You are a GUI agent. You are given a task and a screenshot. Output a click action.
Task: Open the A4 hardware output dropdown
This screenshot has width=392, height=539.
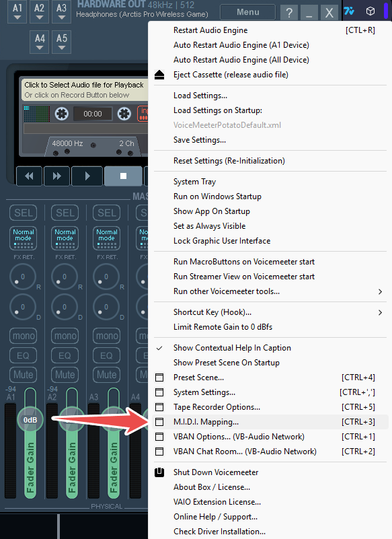40,42
